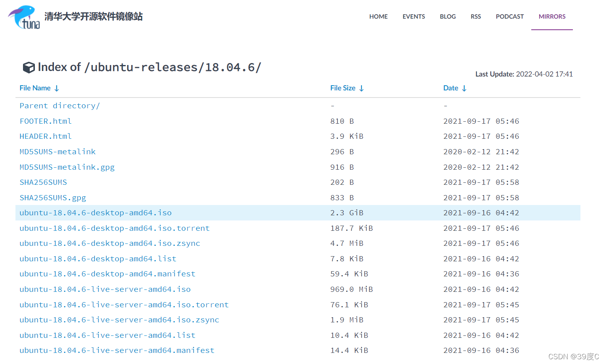605x364 pixels.
Task: Open ubuntu-18.04.6-desktop-amd64.list
Action: [98, 259]
